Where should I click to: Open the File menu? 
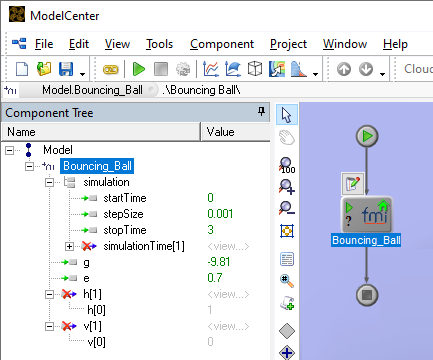pyautogui.click(x=44, y=44)
